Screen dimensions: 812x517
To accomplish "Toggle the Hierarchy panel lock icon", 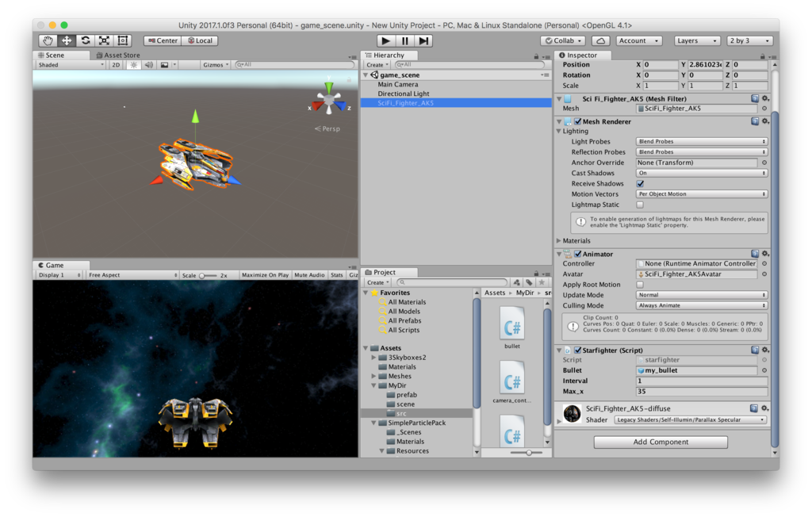I will [x=536, y=56].
